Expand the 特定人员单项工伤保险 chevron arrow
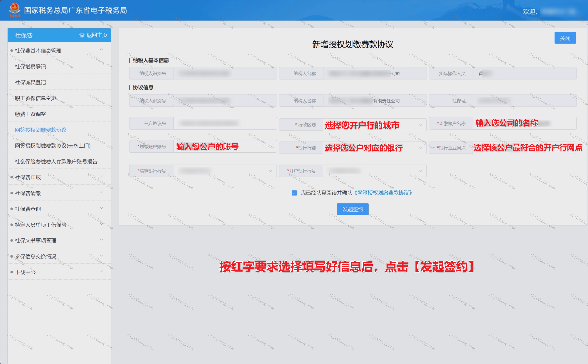This screenshot has width=588, height=364. coord(101,224)
